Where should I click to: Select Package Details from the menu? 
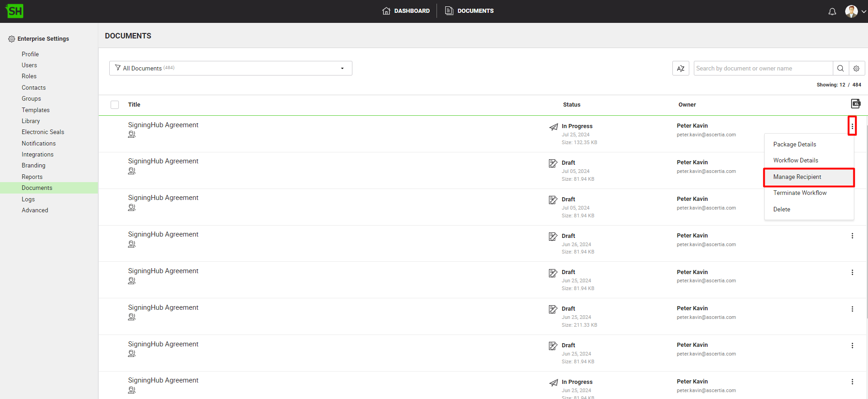pos(794,145)
